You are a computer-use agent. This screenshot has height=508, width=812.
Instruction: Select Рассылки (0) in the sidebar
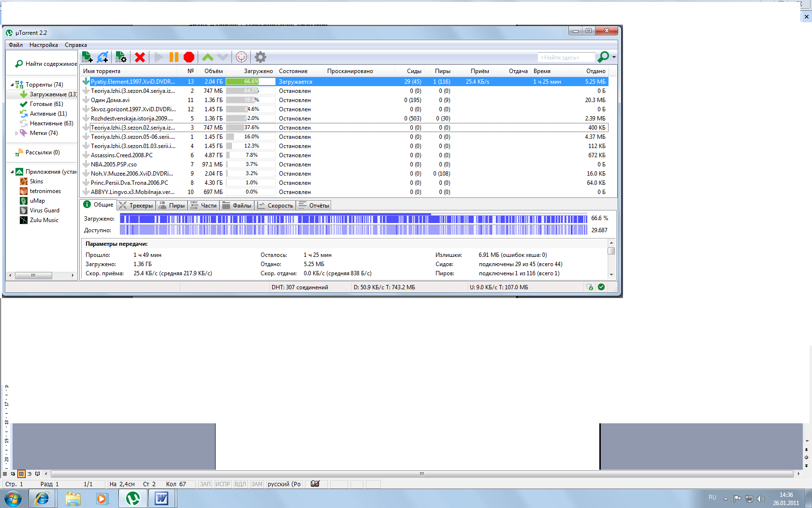(x=38, y=152)
